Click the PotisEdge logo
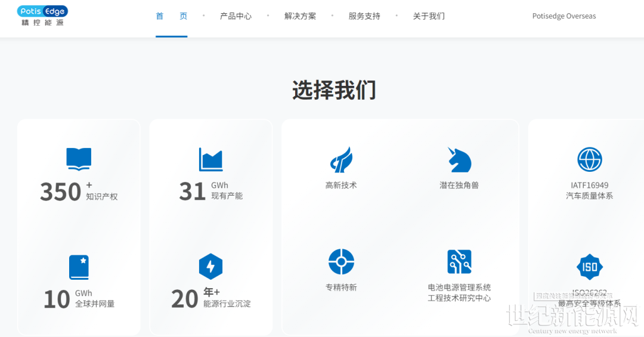Image resolution: width=644 pixels, height=337 pixels. pos(42,16)
